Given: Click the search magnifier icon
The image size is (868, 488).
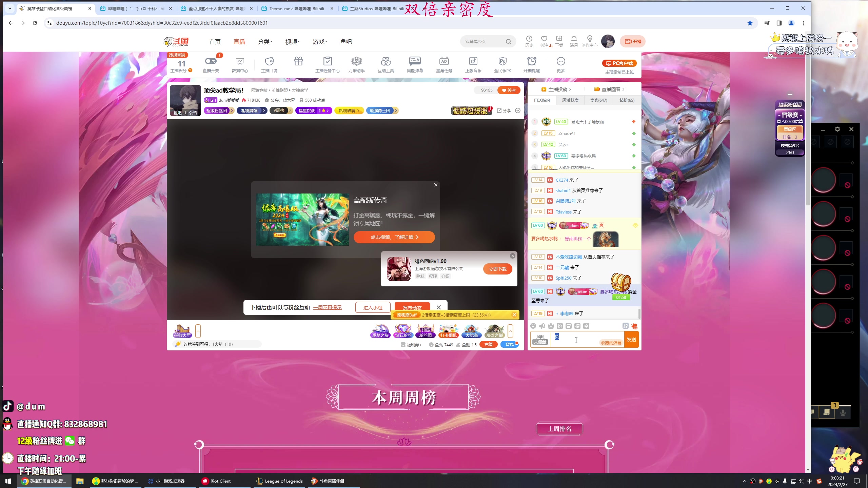Looking at the screenshot, I should (x=508, y=41).
